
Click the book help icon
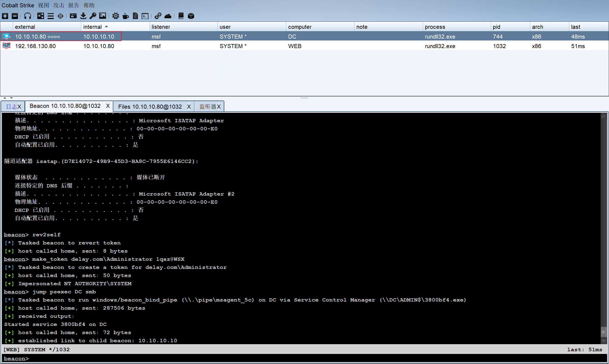click(181, 16)
